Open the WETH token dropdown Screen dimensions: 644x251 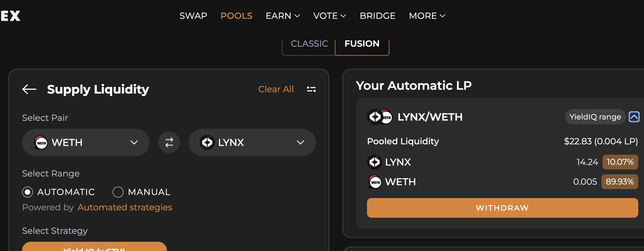tap(86, 142)
